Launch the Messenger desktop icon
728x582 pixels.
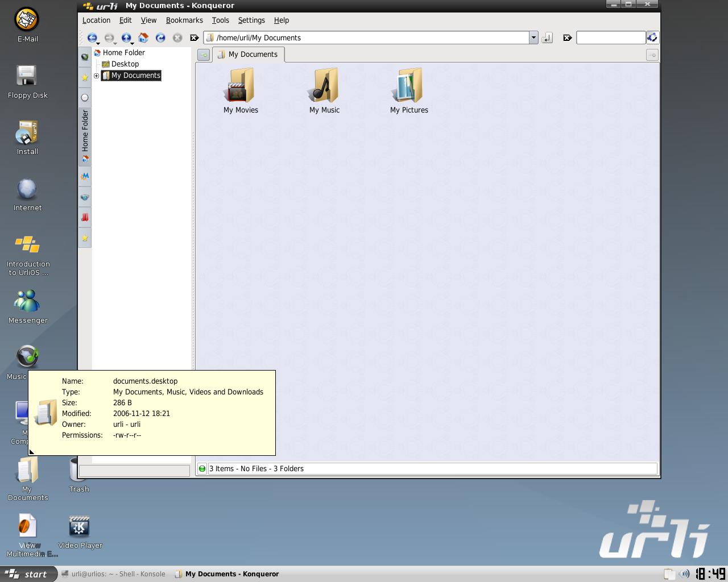(x=28, y=307)
